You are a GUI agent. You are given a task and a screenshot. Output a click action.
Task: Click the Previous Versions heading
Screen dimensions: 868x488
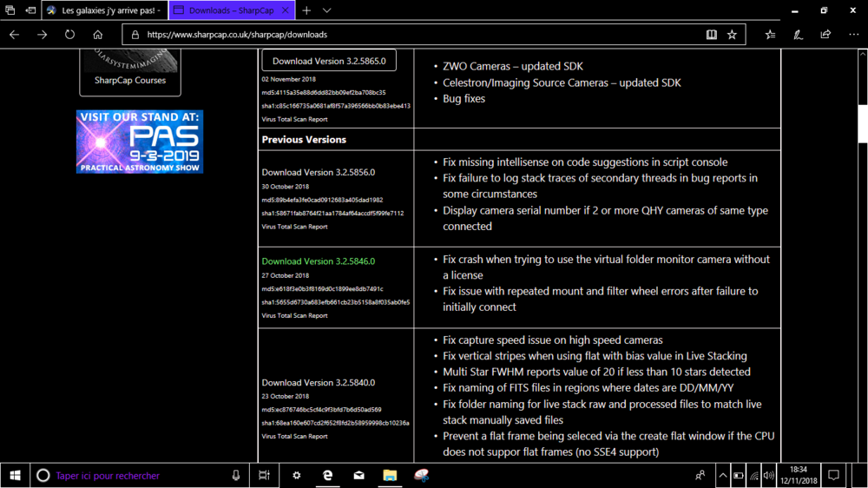tap(304, 140)
